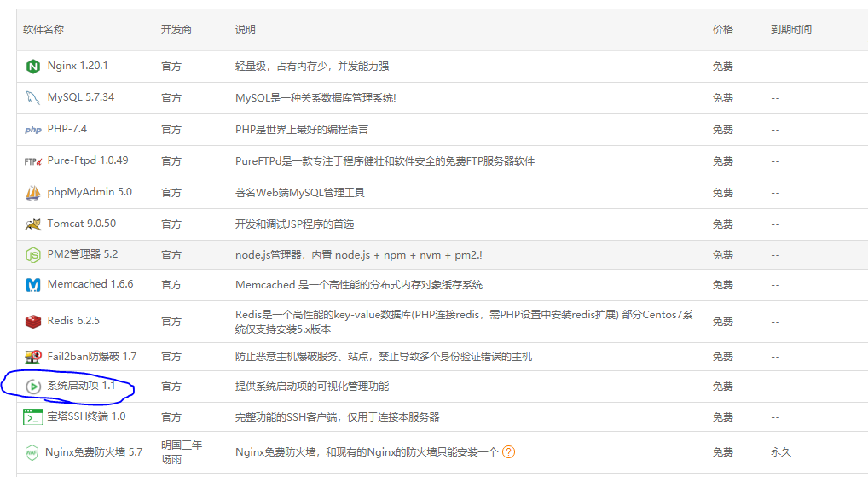
Task: Click the 软件名称 column header
Action: point(43,29)
